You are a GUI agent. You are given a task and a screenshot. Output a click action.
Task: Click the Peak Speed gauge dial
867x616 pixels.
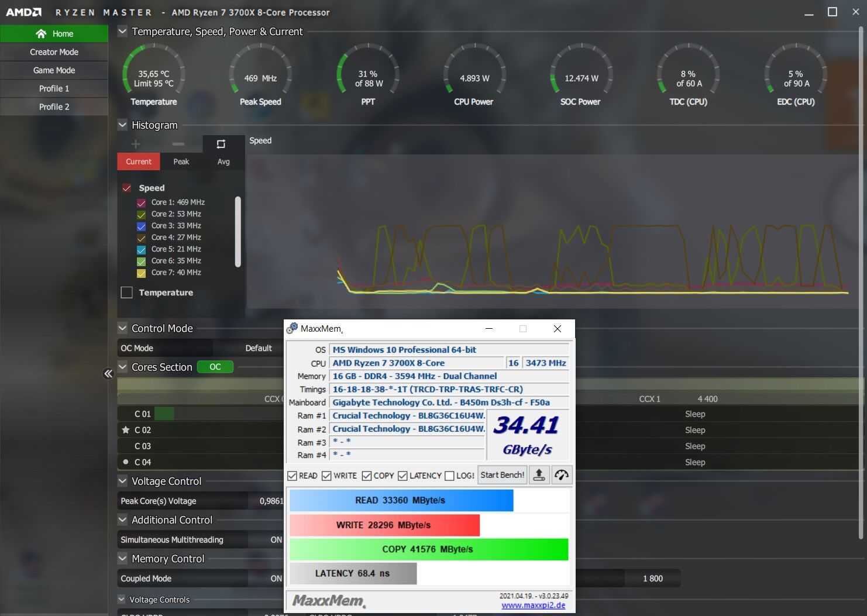pyautogui.click(x=260, y=68)
